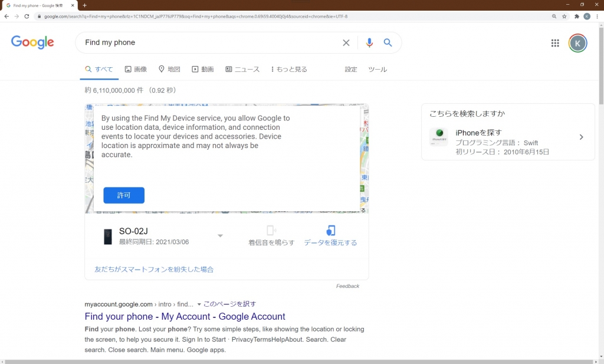604x364 pixels.
Task: Click the zoom magnifier in address bar
Action: 554,16
